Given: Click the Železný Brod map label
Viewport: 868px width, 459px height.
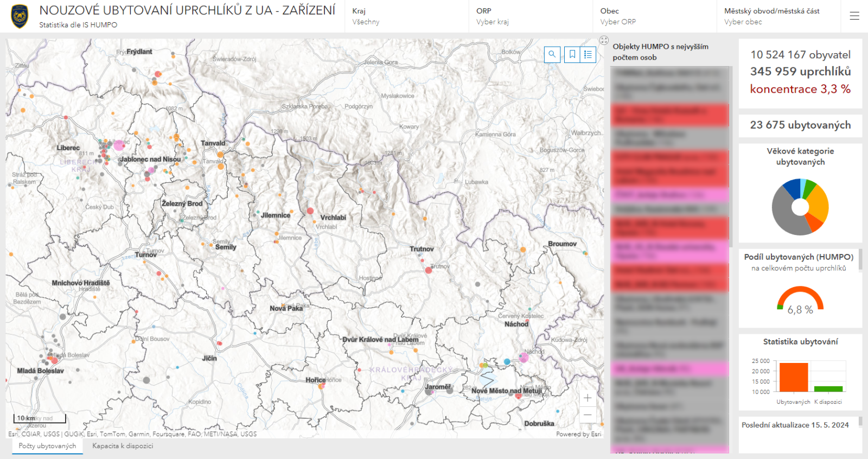Looking at the screenshot, I should tap(182, 204).
